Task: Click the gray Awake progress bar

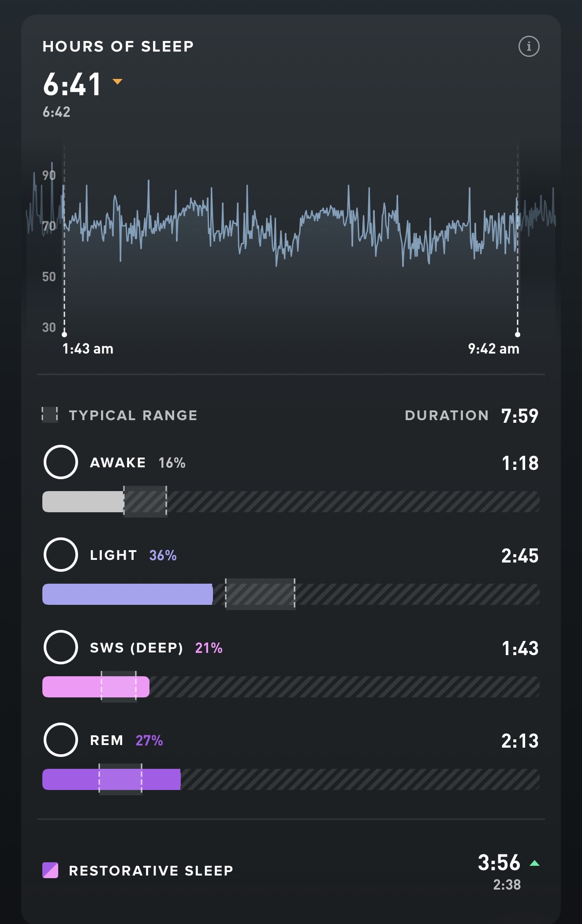Action: 83,502
